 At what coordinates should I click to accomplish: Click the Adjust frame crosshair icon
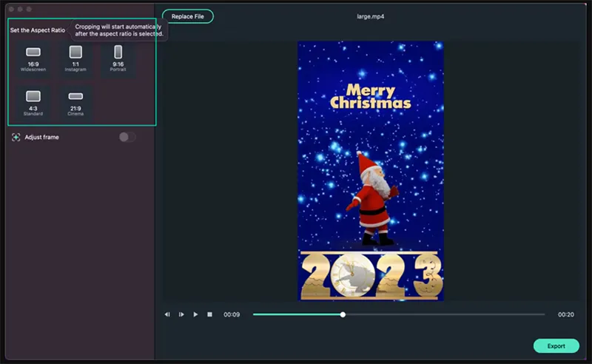(16, 137)
